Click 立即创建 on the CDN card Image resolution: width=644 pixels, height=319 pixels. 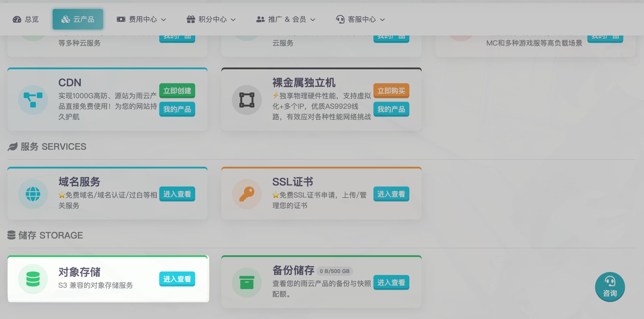[177, 90]
